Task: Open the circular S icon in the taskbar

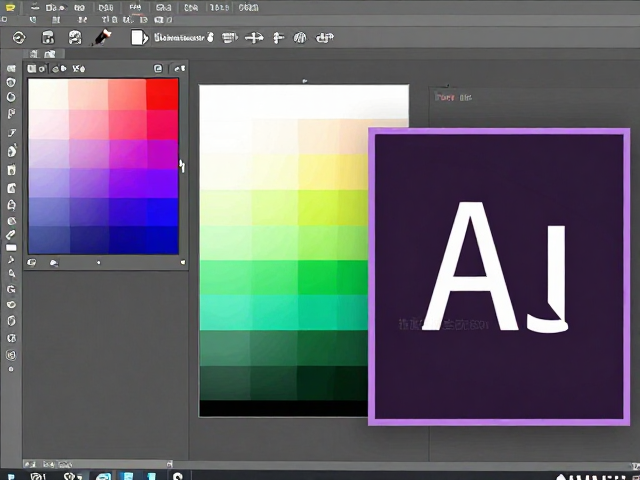Action: pos(178,476)
